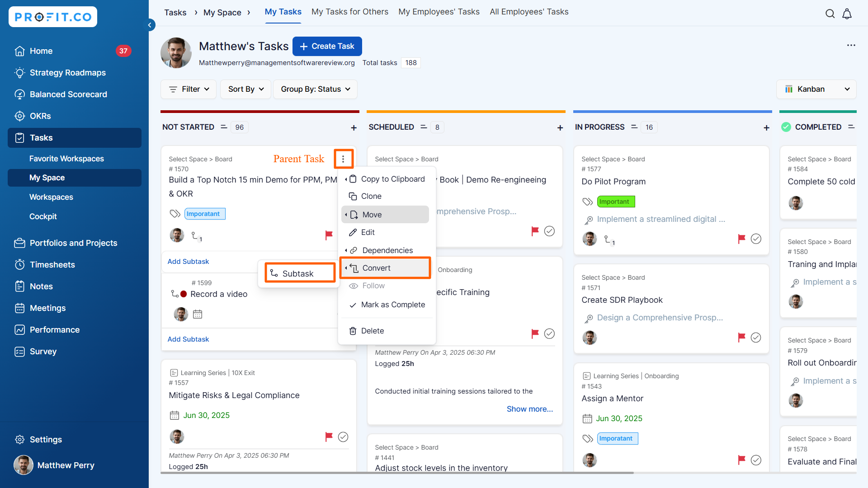Choose Convert from context menu
Screen dimensions: 868x488
pyautogui.click(x=385, y=268)
